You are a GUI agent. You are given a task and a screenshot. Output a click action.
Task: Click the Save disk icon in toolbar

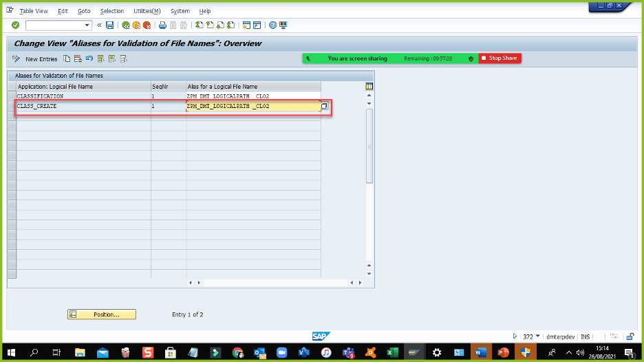point(110,25)
